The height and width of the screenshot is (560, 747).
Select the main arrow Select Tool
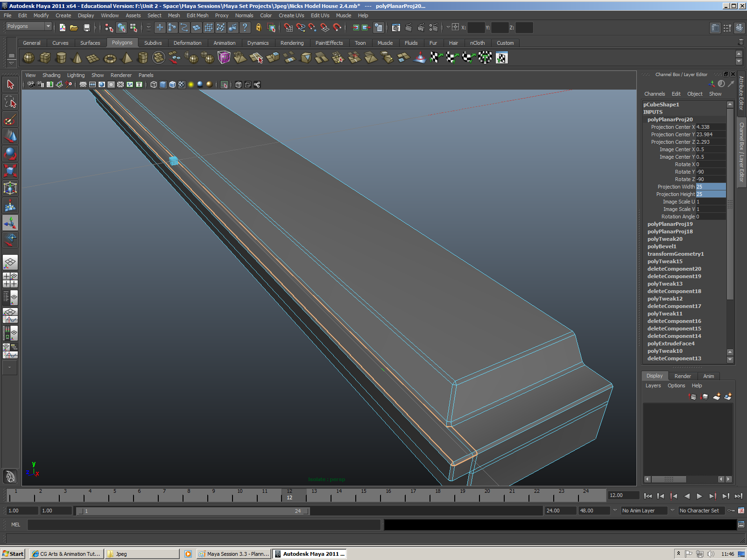[x=10, y=84]
